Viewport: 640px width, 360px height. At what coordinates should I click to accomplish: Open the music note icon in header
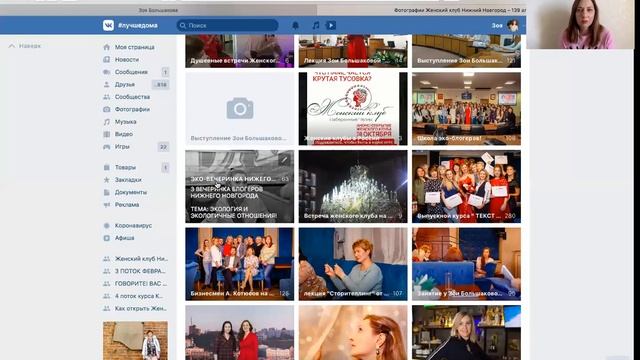click(x=316, y=25)
